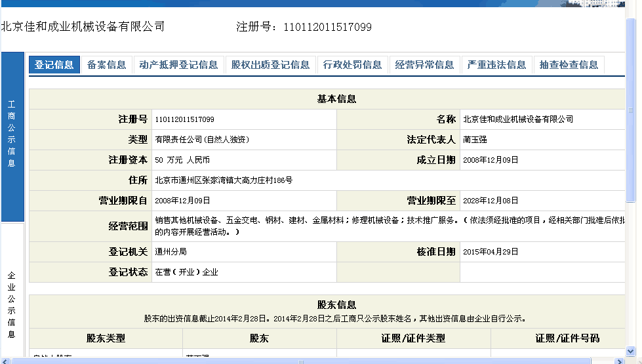Viewport: 642px width, 364px height.
Task: Click the legal representative name 蔺玉强
Action: pos(475,140)
